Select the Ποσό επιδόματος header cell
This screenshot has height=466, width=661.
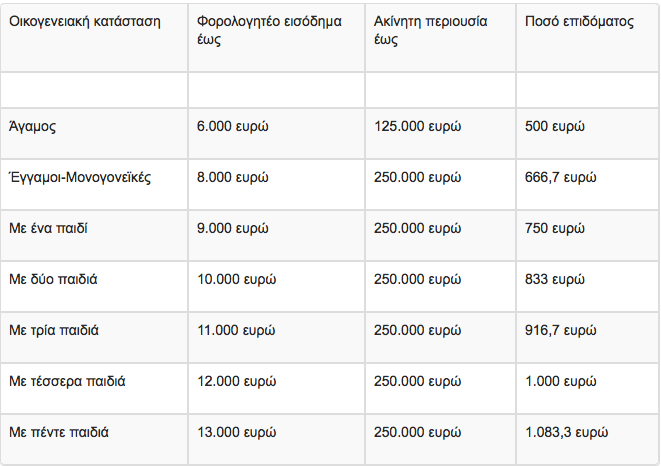coord(588,38)
